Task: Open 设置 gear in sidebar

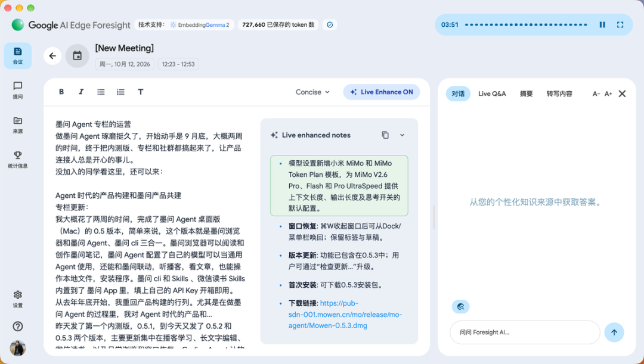Action: 18,299
